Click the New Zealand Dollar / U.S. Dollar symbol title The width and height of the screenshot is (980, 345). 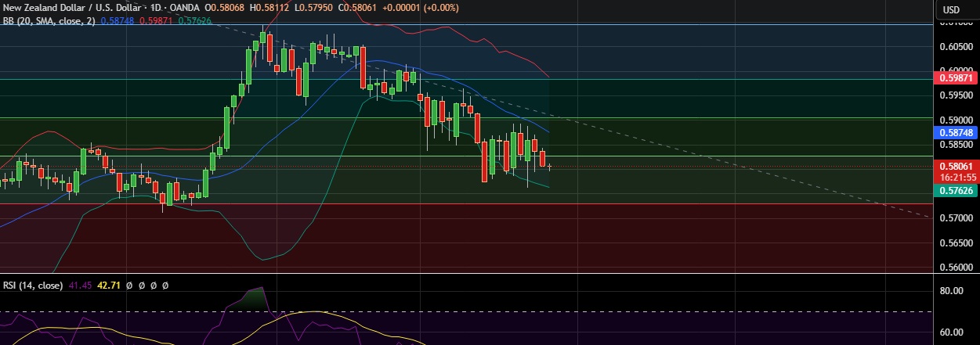[x=74, y=8]
